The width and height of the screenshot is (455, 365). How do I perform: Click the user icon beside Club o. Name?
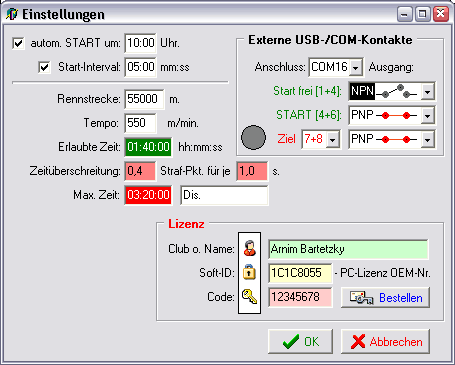249,248
